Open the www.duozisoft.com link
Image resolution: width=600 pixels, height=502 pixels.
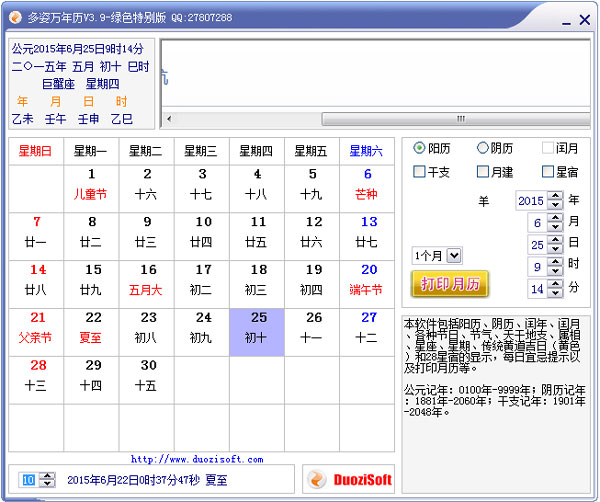pyautogui.click(x=197, y=459)
